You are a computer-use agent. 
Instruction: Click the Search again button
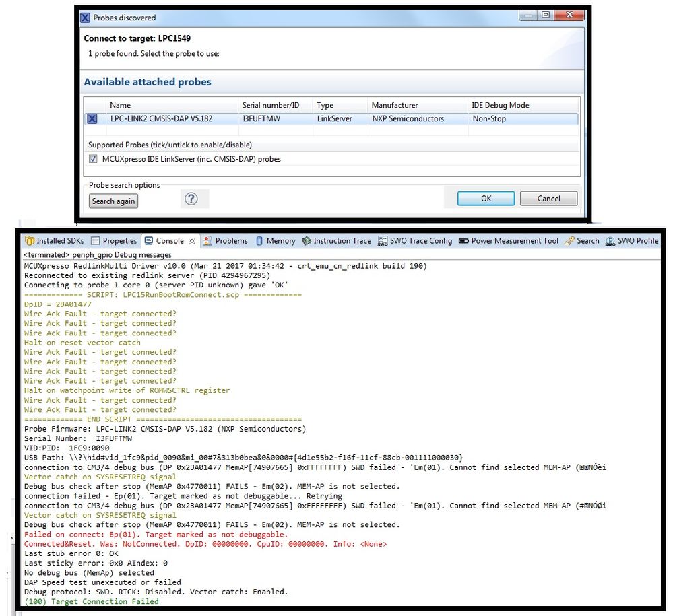pos(113,201)
